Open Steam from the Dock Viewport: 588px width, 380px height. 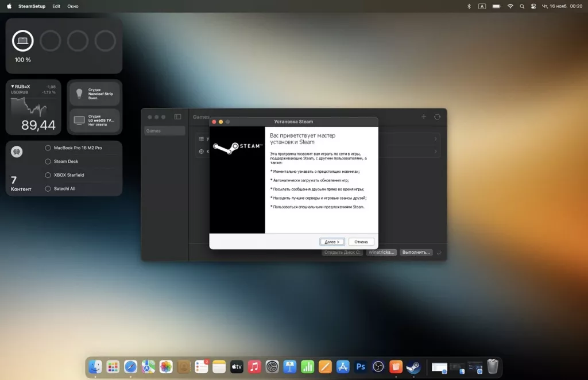(413, 367)
